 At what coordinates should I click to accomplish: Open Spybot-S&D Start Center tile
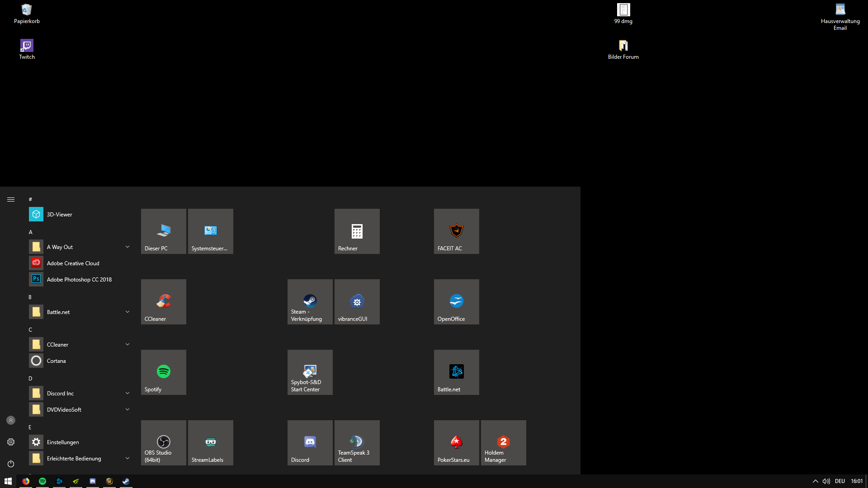coord(310,372)
